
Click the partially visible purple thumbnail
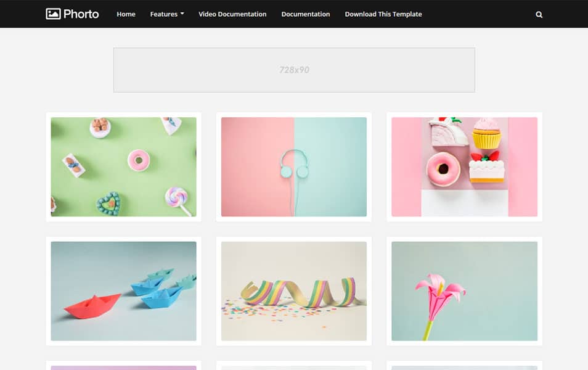click(123, 367)
